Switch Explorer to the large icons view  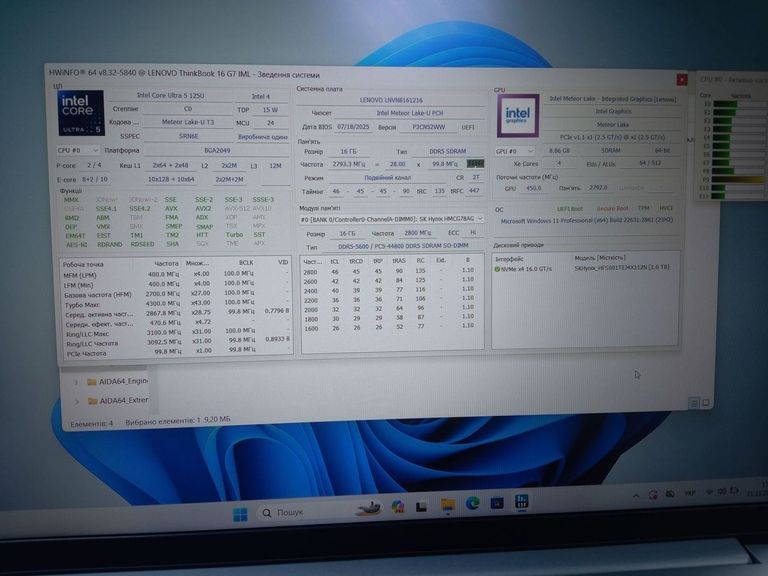tap(706, 402)
